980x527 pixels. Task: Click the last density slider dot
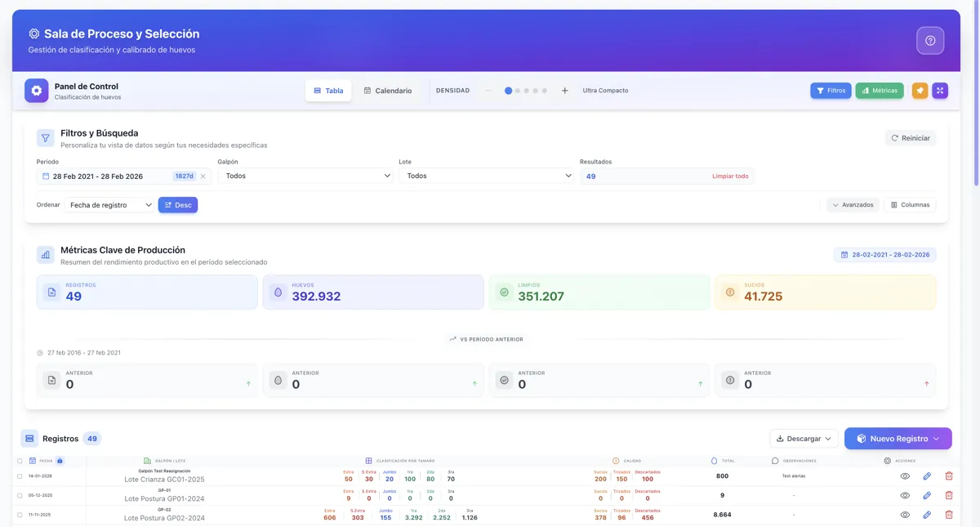click(x=545, y=91)
